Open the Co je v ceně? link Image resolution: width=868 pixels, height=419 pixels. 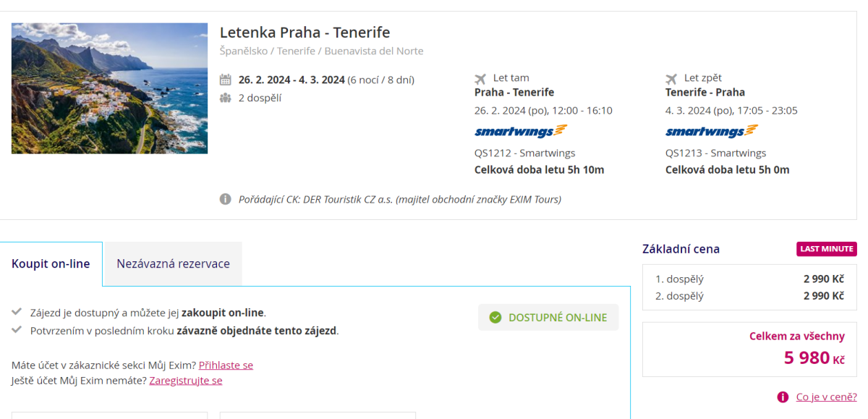(826, 397)
